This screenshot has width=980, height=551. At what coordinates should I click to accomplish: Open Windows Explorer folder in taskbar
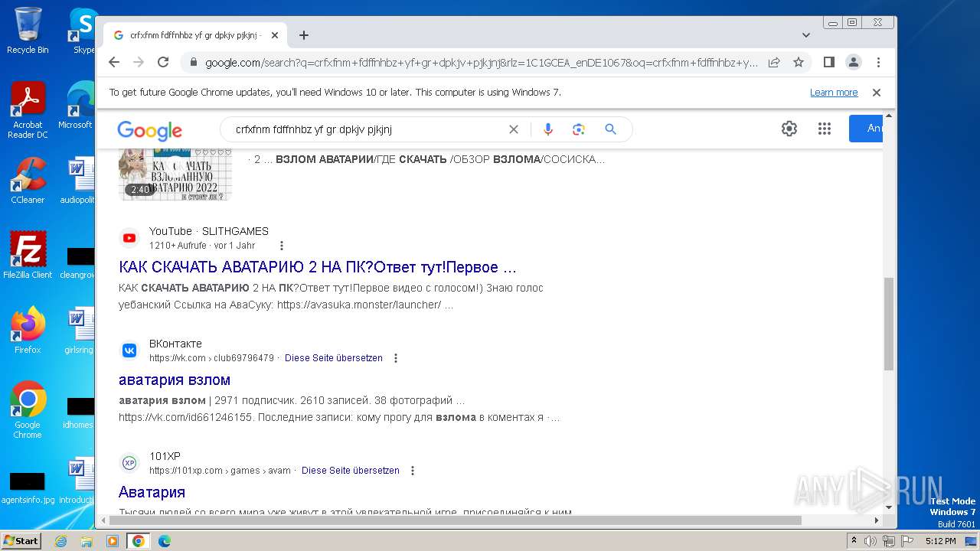coord(87,541)
